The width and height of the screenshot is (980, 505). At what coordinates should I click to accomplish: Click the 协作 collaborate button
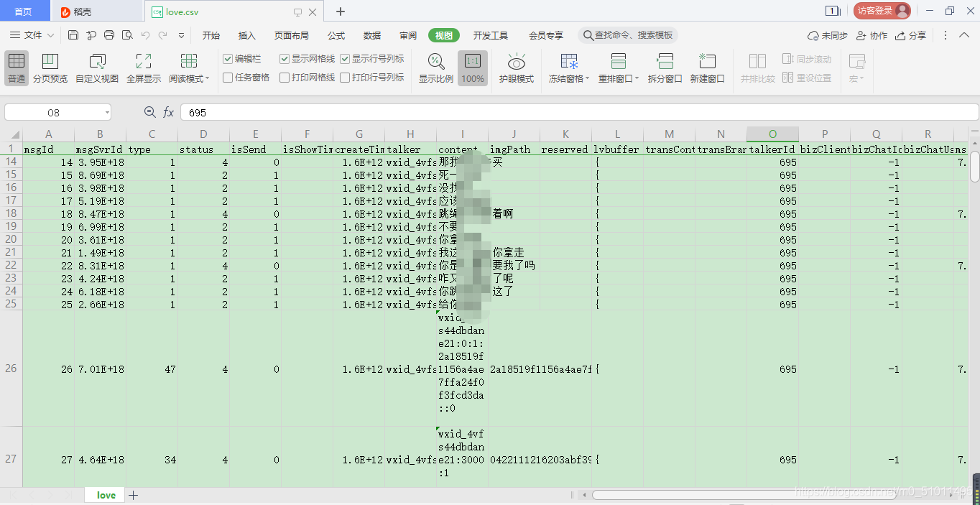872,35
